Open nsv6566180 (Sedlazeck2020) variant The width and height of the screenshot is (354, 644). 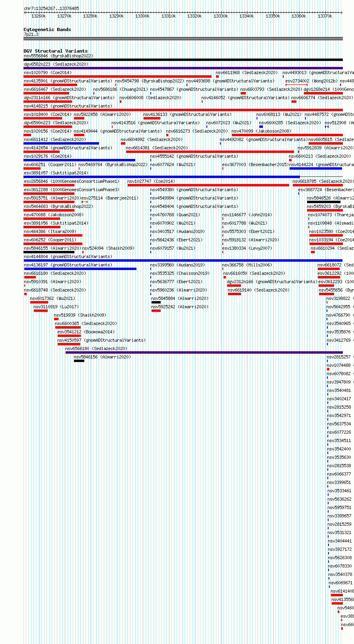97,348
